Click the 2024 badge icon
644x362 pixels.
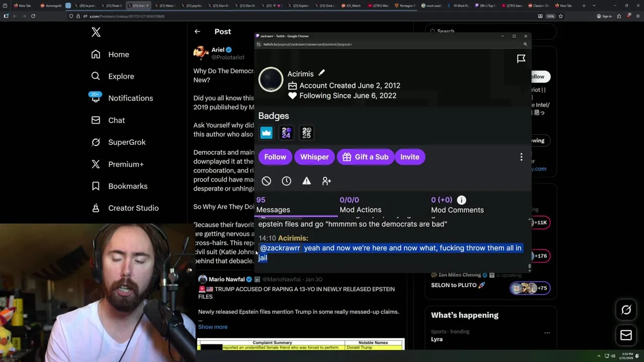click(286, 133)
